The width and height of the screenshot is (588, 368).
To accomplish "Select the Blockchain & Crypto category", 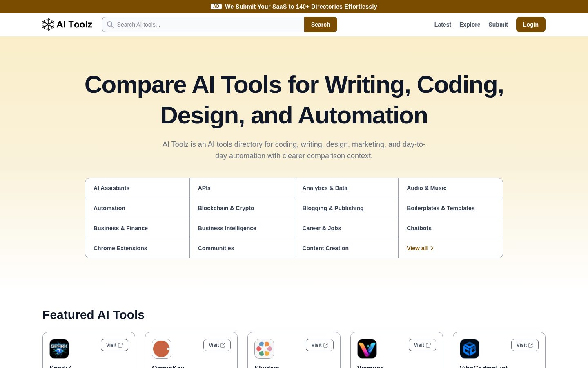I will [x=242, y=208].
